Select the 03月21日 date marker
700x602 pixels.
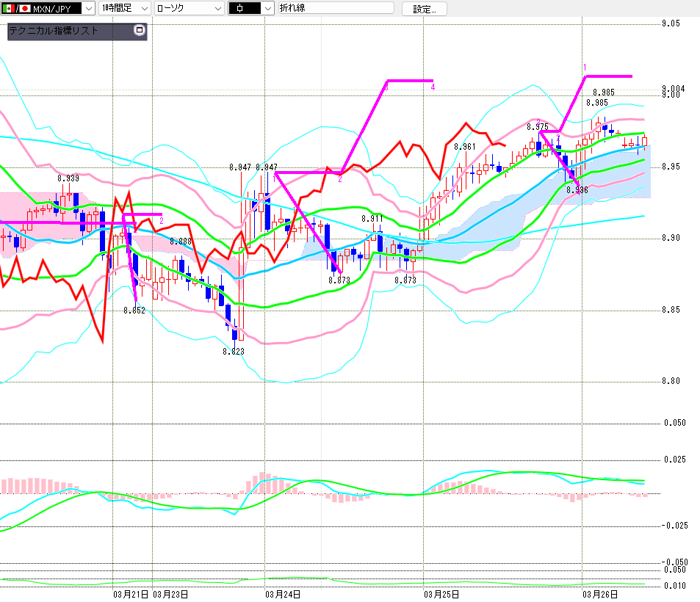click(x=131, y=594)
